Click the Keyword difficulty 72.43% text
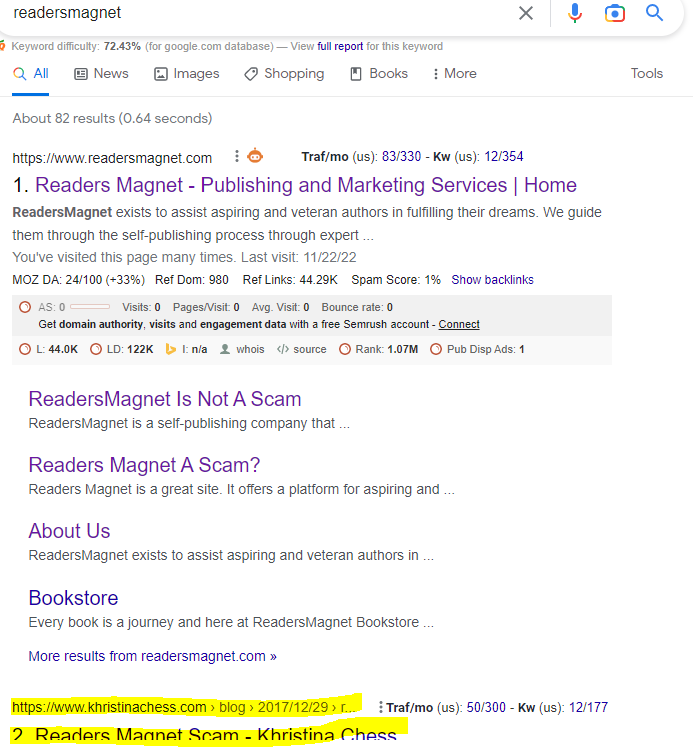 tap(76, 46)
